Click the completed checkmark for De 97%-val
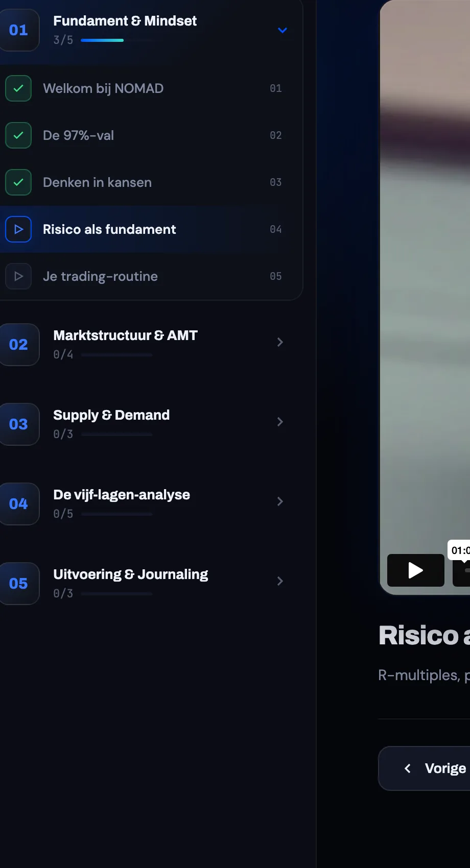470x868 pixels. tap(18, 135)
